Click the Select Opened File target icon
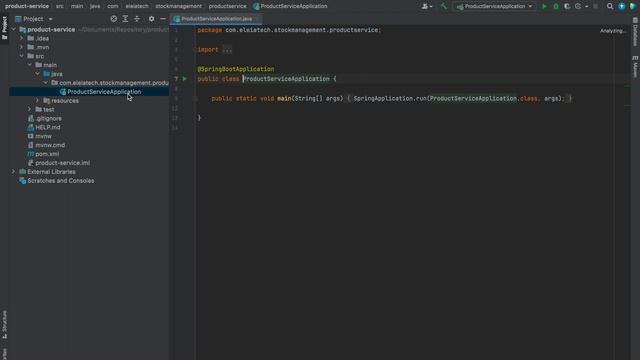Viewport: 640px width, 360px height. 113,19
